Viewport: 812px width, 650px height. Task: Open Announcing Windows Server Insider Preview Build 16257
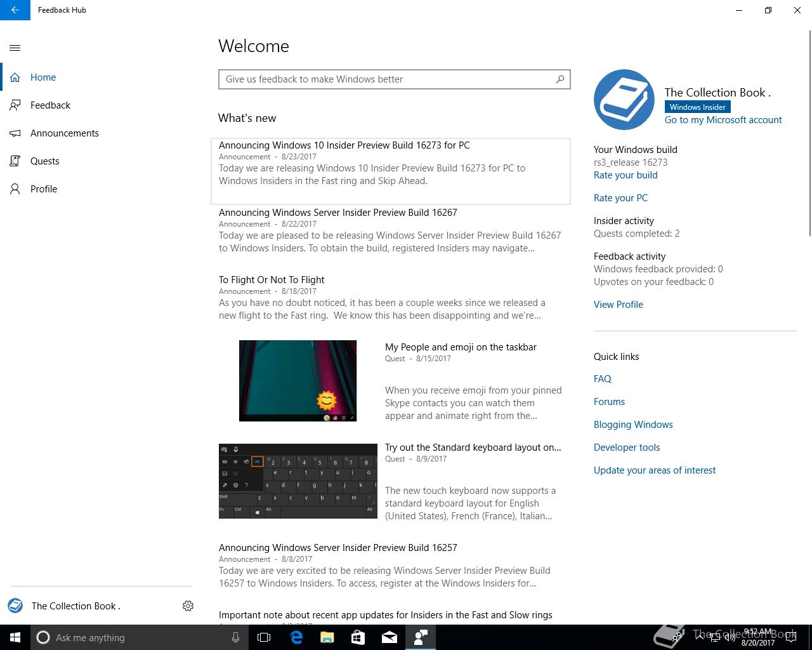pos(391,566)
